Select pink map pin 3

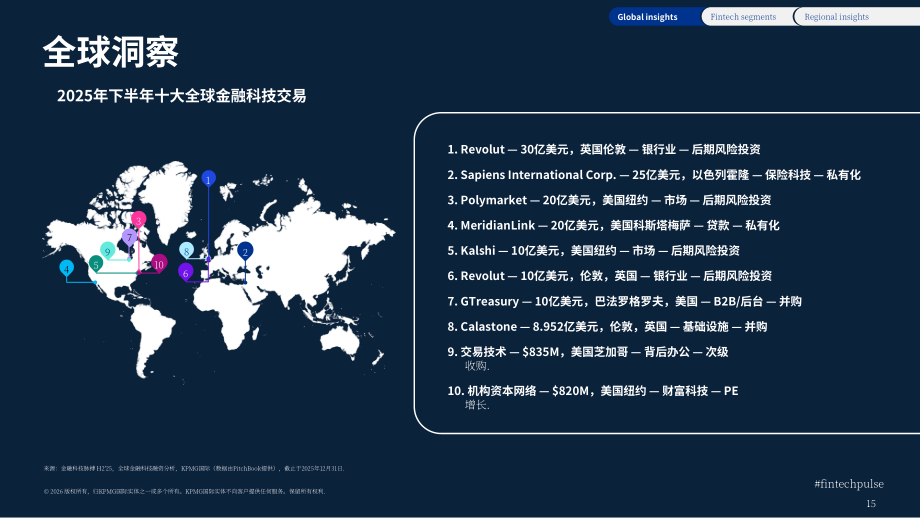pos(138,220)
